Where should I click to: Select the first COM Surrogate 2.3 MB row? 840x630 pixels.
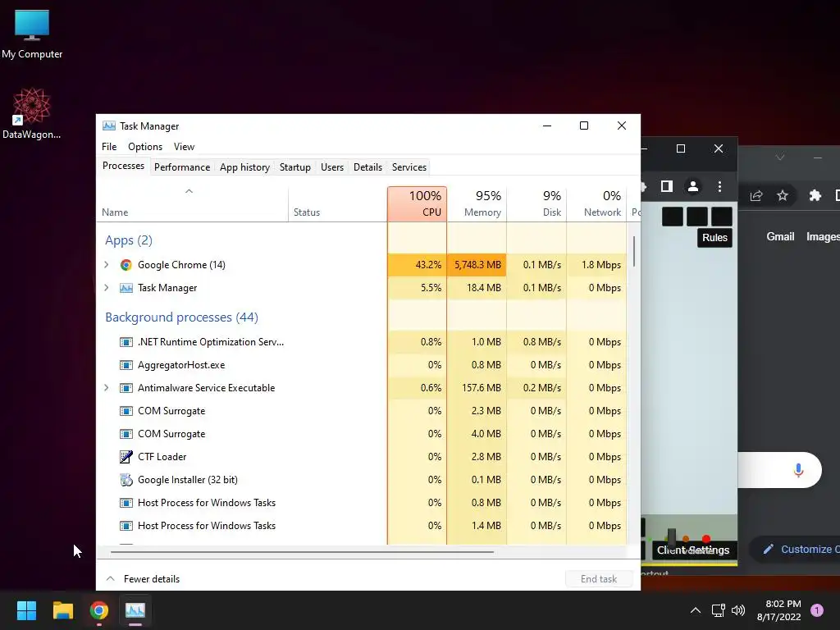pos(362,411)
